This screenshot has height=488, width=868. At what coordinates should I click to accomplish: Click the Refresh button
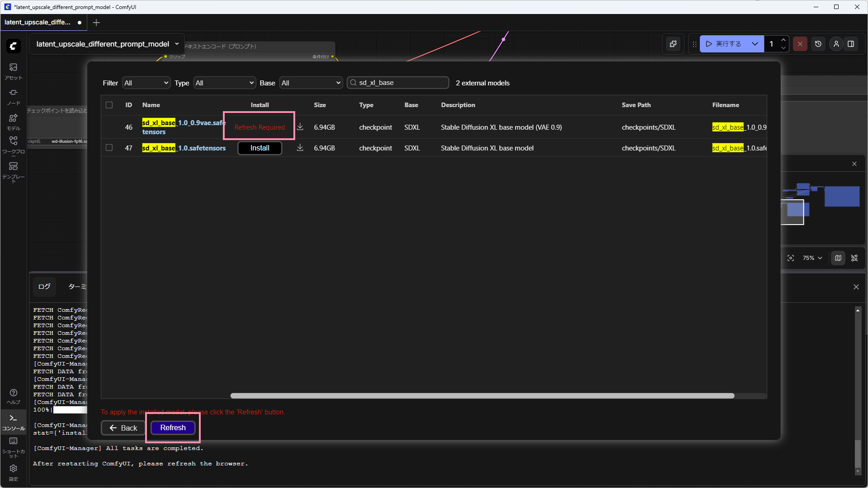click(x=173, y=427)
